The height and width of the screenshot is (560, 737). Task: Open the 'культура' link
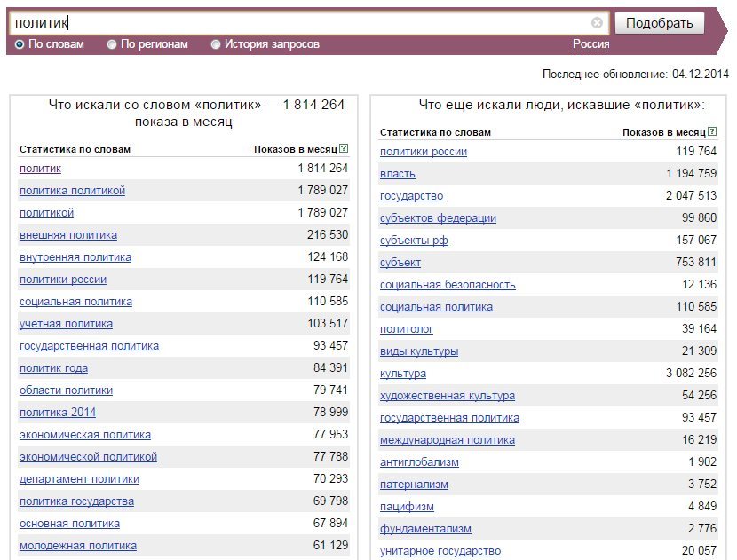(403, 373)
